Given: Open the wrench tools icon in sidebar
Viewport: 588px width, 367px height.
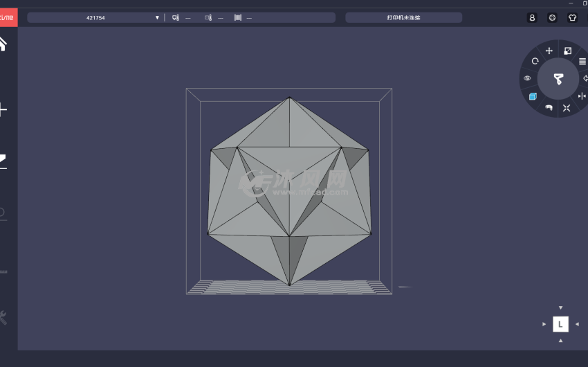Looking at the screenshot, I should [x=3, y=317].
